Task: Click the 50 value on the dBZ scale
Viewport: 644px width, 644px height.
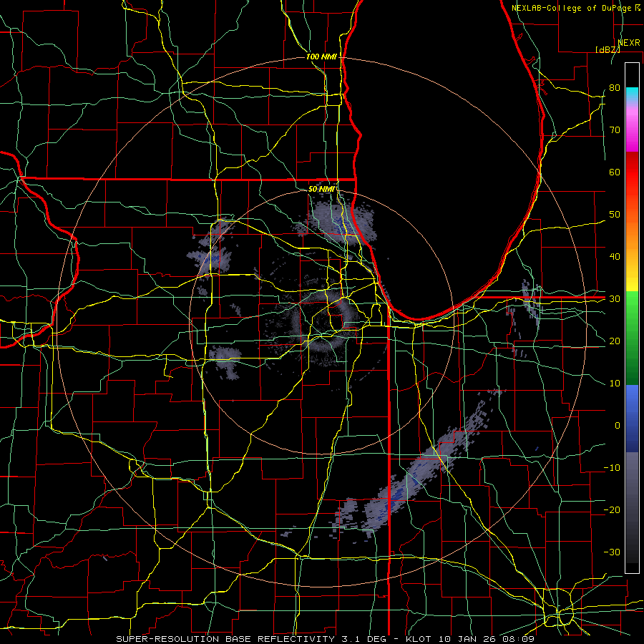Action: pyautogui.click(x=615, y=215)
